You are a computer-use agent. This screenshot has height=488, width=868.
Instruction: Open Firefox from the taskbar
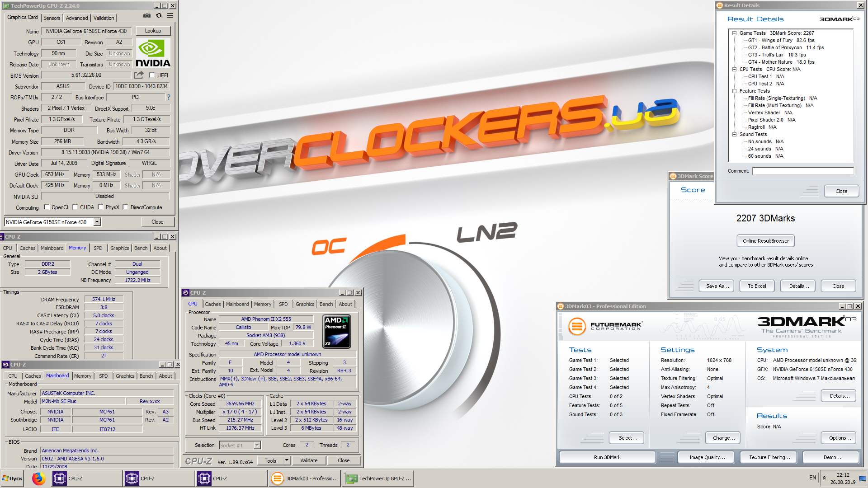pyautogui.click(x=39, y=478)
